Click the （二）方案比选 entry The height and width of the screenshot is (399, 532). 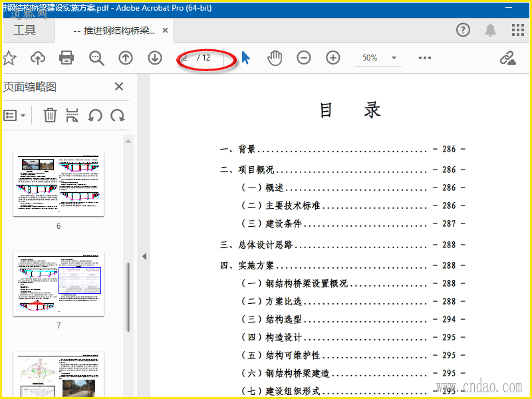point(353,301)
